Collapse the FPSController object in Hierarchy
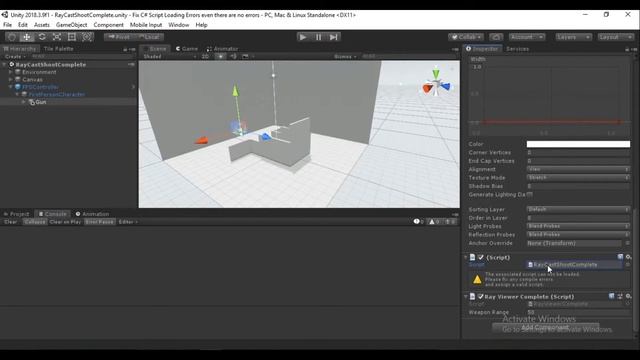This screenshot has height=360, width=640. tap(11, 87)
